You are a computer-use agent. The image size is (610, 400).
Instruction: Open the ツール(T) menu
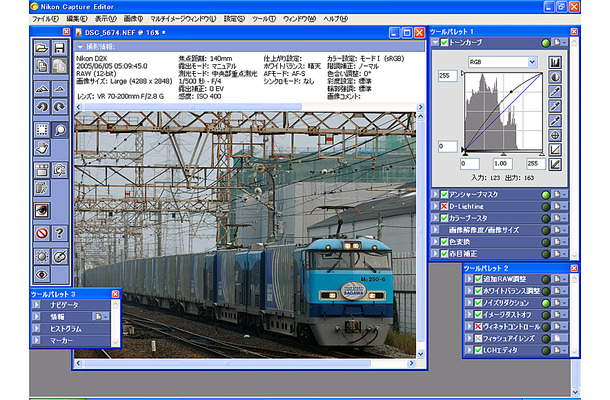click(x=264, y=19)
